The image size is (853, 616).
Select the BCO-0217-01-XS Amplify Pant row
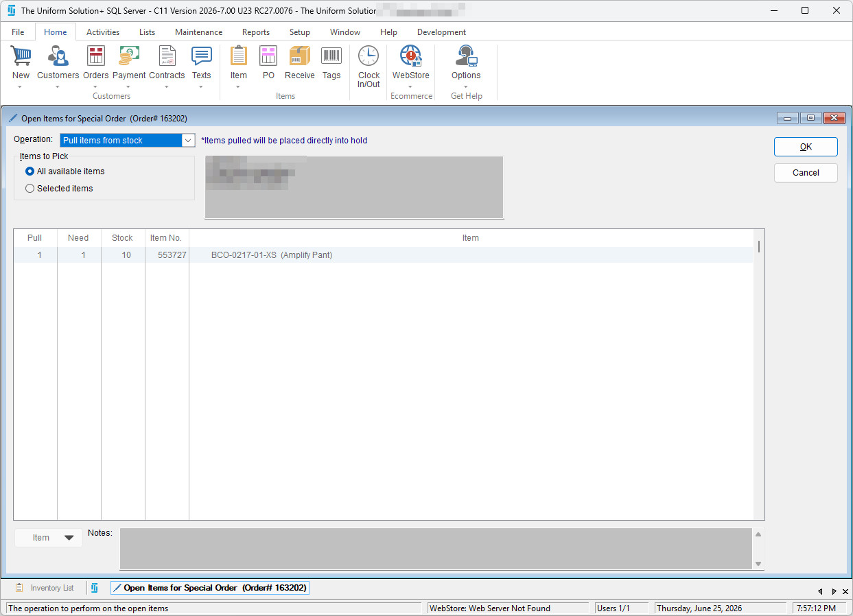[x=384, y=255]
